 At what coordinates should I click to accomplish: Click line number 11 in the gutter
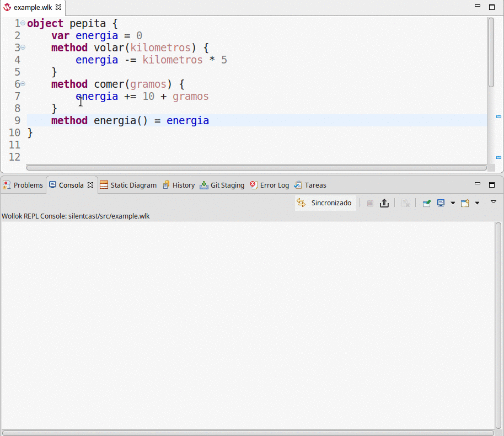[14, 145]
